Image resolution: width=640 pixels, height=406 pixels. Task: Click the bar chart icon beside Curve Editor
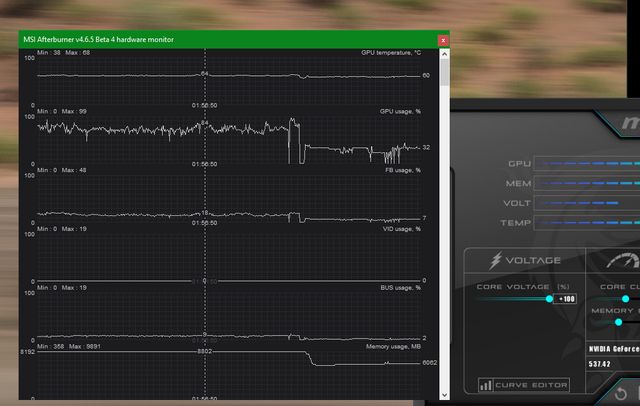coord(485,385)
